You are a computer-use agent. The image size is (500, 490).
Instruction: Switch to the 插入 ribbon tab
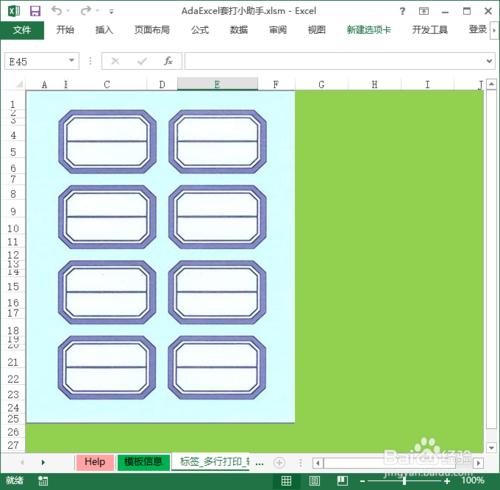[104, 30]
